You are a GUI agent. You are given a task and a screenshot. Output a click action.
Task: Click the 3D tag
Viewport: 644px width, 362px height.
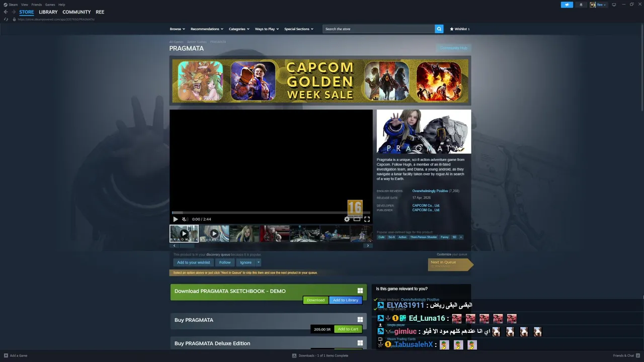454,237
